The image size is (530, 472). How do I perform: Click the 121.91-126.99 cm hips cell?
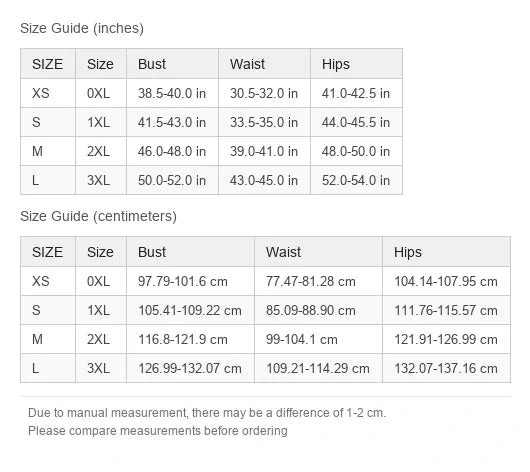(446, 339)
